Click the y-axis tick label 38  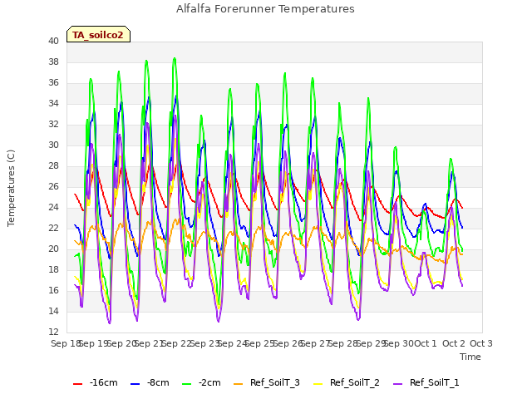[53, 62]
